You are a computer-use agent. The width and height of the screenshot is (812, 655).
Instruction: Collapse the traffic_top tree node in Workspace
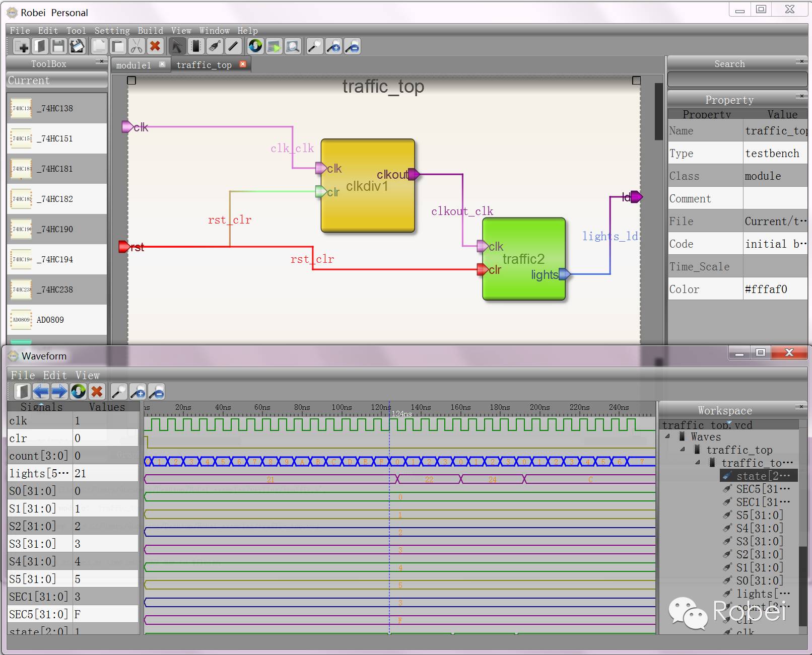[683, 450]
